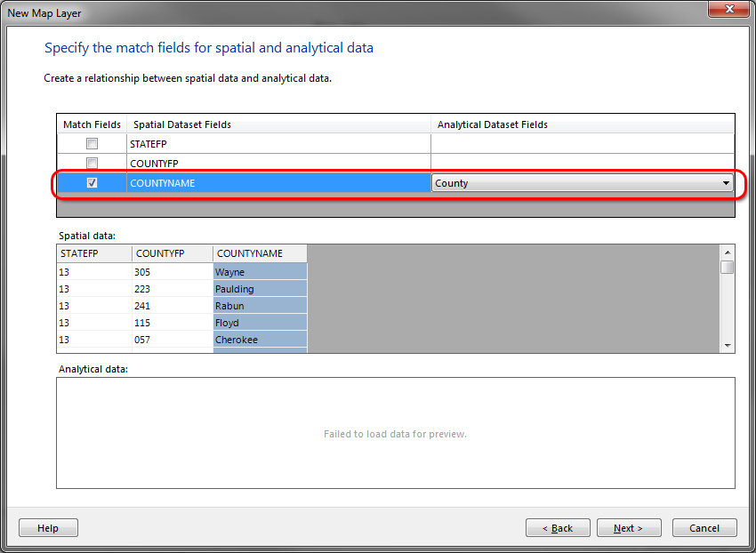Image resolution: width=756 pixels, height=553 pixels.
Task: Click the COUNTYNAME column header in preview
Action: click(260, 253)
